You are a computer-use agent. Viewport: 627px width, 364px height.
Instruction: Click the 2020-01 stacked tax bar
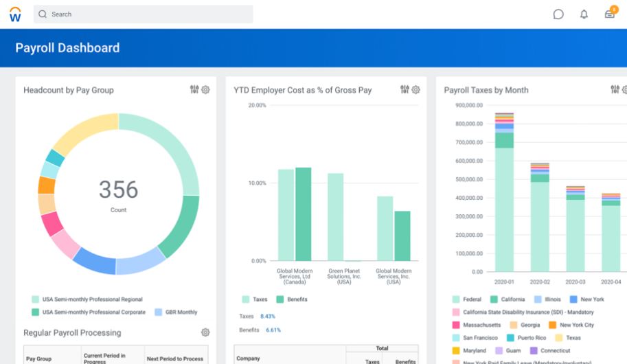point(504,192)
